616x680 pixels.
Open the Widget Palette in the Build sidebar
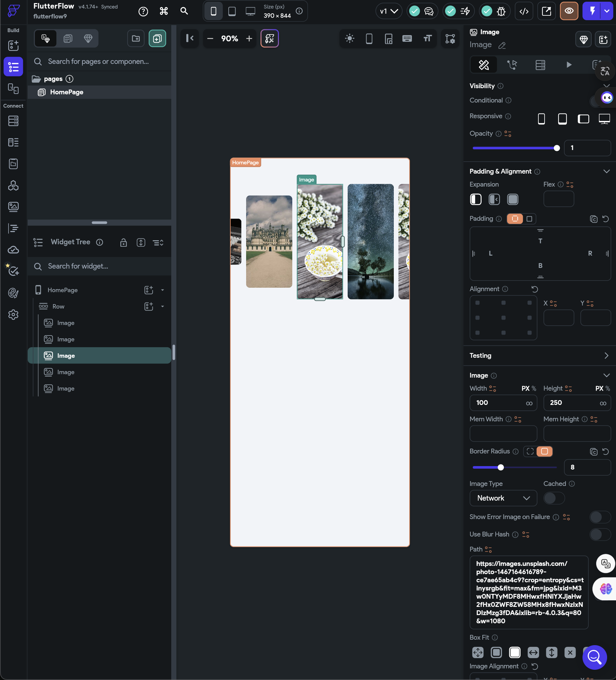pyautogui.click(x=13, y=45)
